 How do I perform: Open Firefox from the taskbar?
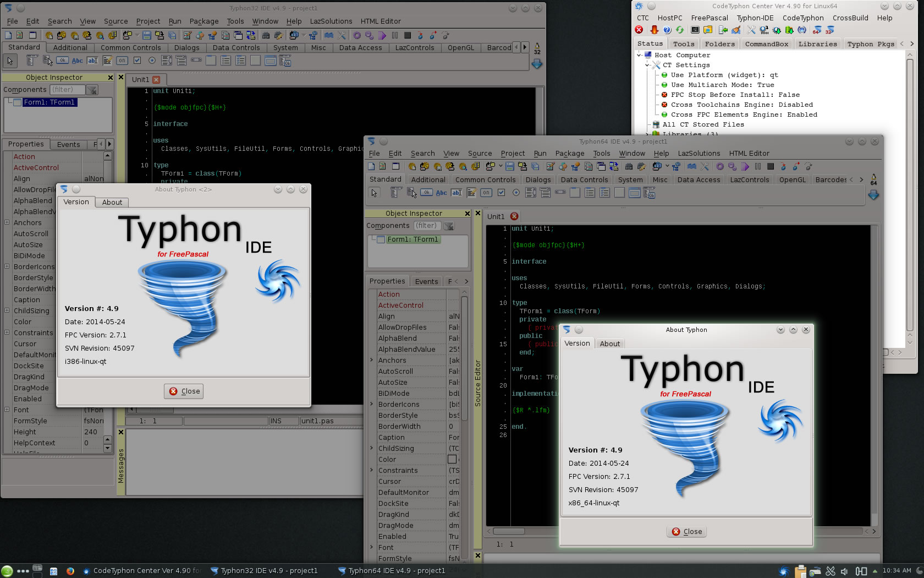pyautogui.click(x=70, y=571)
